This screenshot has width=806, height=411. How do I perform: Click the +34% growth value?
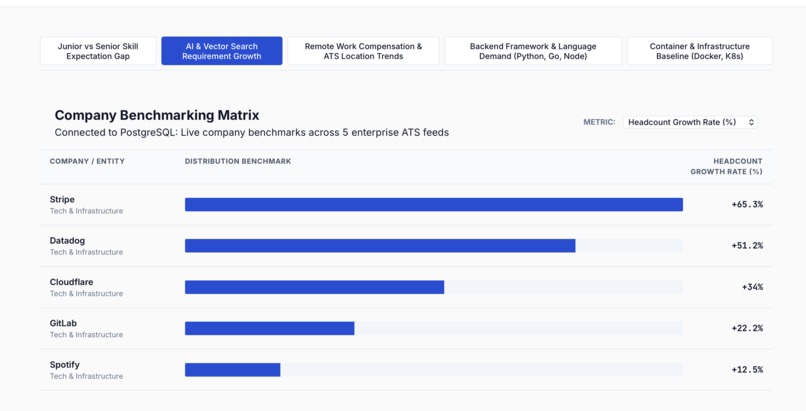(752, 287)
